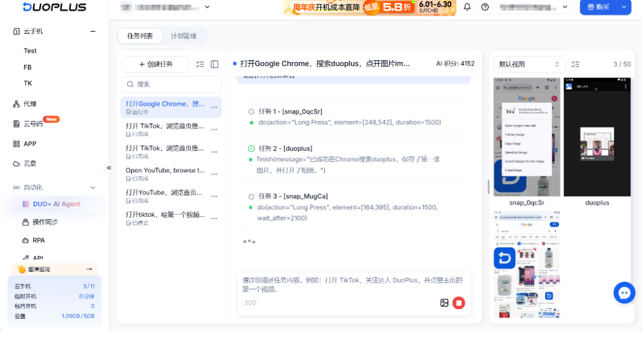
Task: Open more options for Open YouTube task
Action: (x=215, y=174)
